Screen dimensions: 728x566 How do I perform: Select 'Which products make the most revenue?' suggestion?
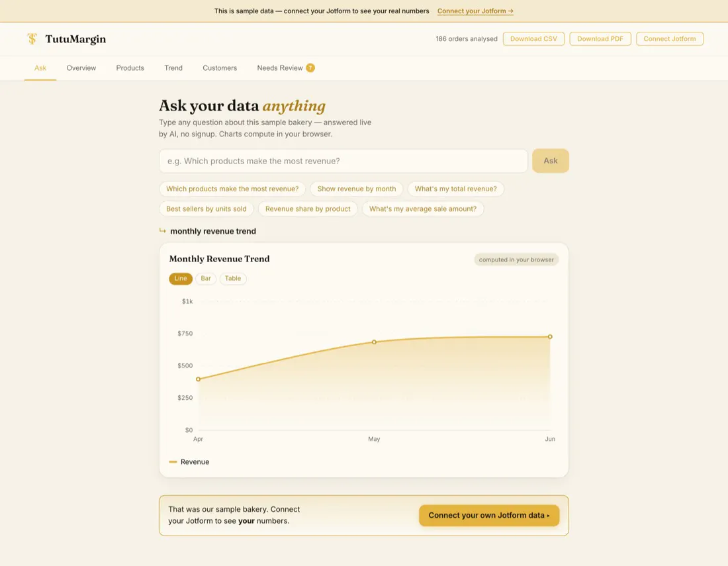(232, 189)
